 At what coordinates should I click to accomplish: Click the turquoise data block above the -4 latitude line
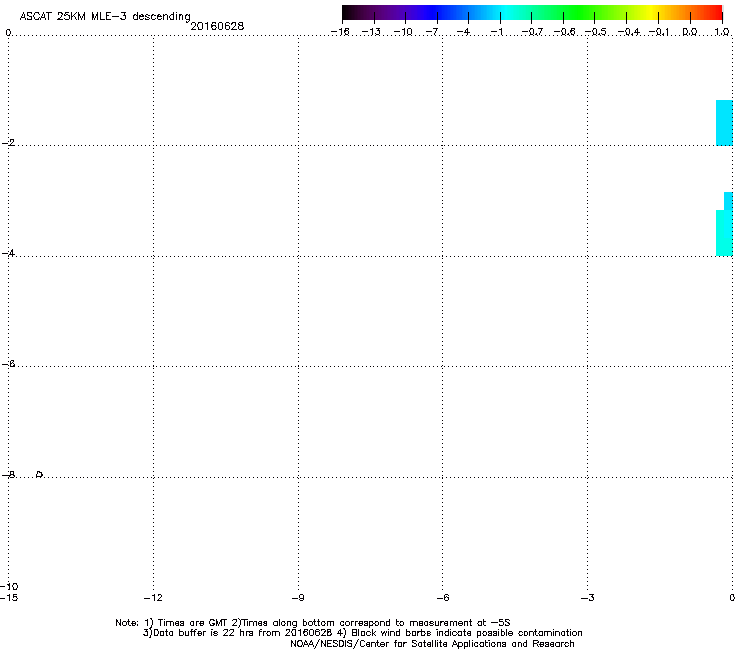coord(724,233)
